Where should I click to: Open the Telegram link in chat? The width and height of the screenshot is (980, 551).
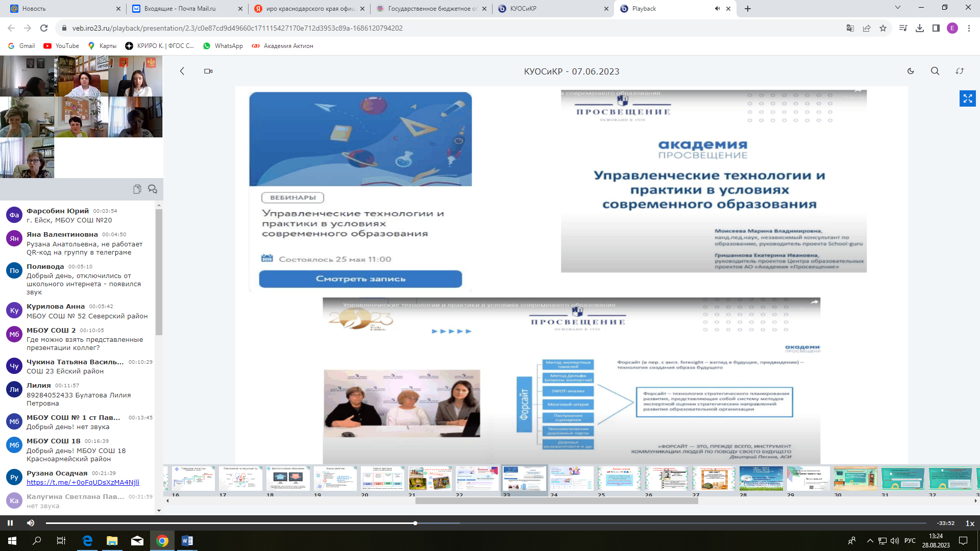83,482
